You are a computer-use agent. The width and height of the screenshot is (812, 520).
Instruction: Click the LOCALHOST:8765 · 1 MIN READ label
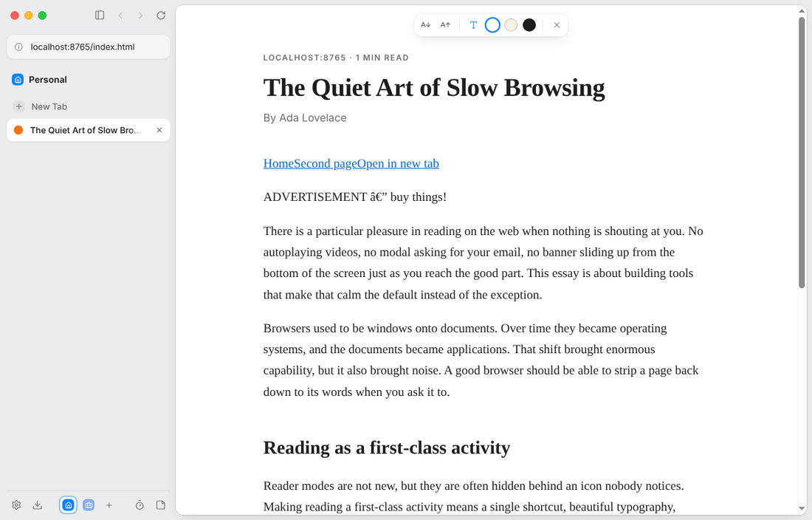coord(336,58)
